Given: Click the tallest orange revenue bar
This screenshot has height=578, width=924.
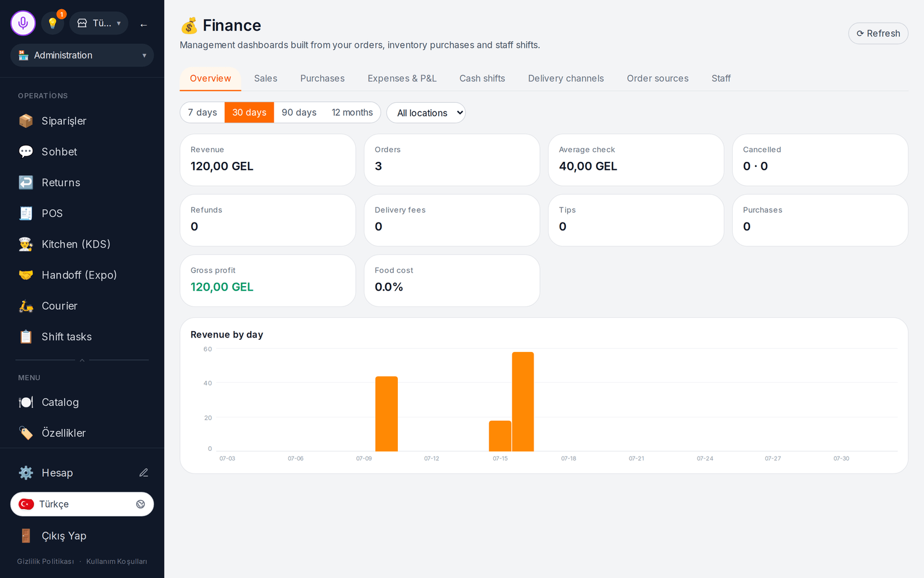Looking at the screenshot, I should 523,402.
